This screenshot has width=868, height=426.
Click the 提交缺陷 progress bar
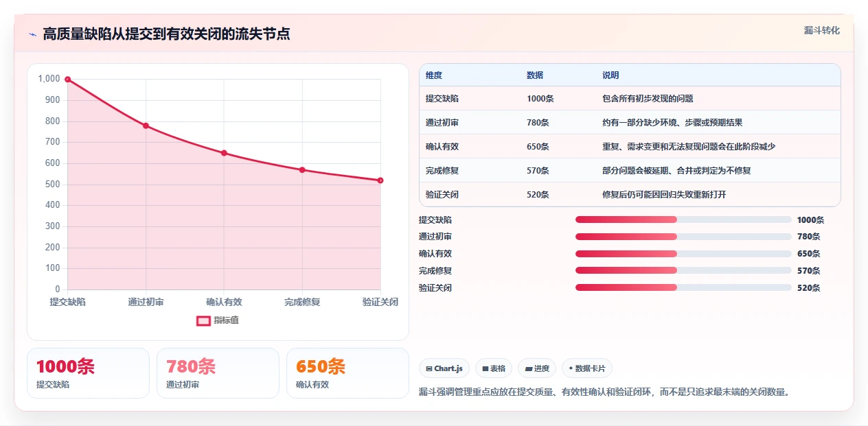pyautogui.click(x=683, y=220)
